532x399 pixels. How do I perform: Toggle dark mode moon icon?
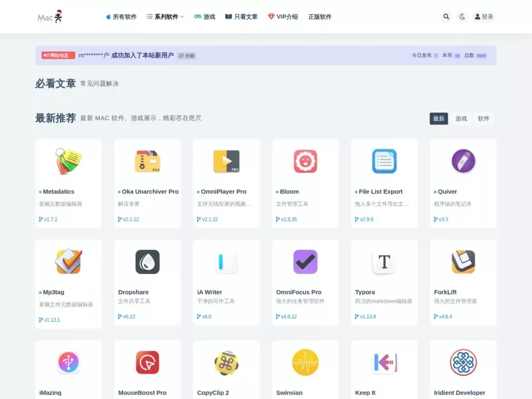pyautogui.click(x=462, y=17)
